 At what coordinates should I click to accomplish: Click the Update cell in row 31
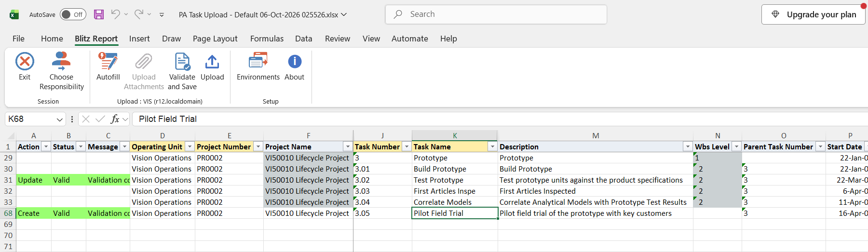tap(34, 180)
